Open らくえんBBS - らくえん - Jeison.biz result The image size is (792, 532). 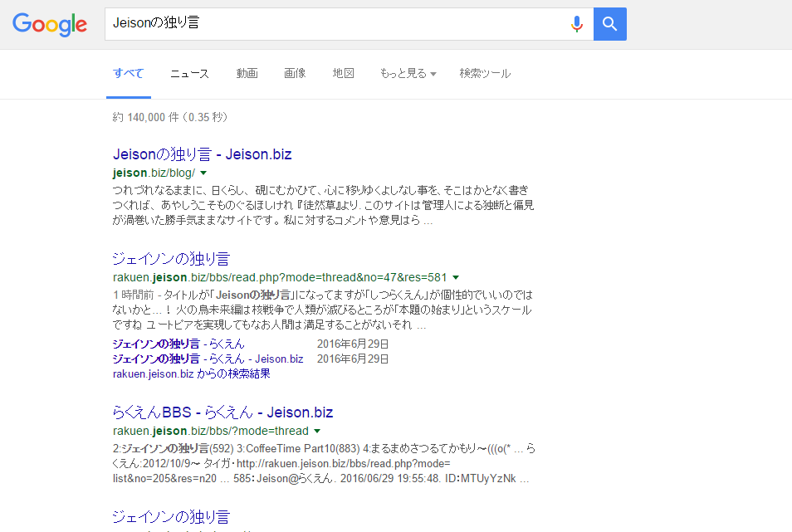point(222,412)
